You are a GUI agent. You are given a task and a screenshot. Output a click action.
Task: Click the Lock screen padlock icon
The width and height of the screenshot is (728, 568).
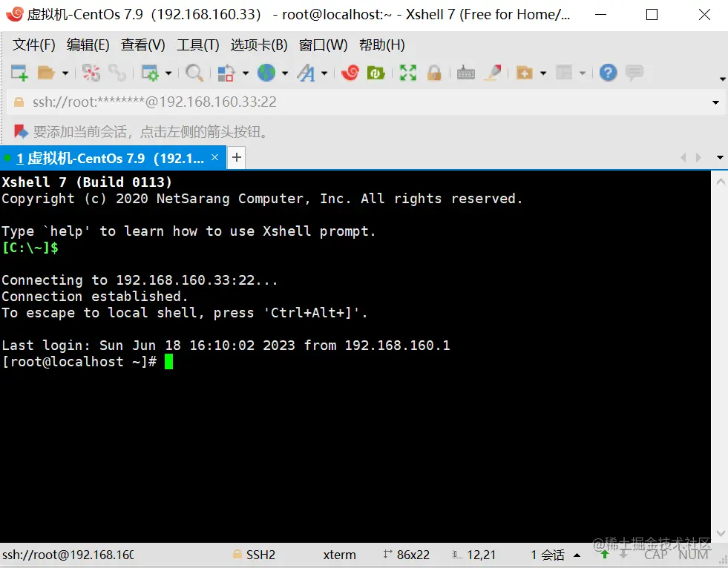click(434, 73)
